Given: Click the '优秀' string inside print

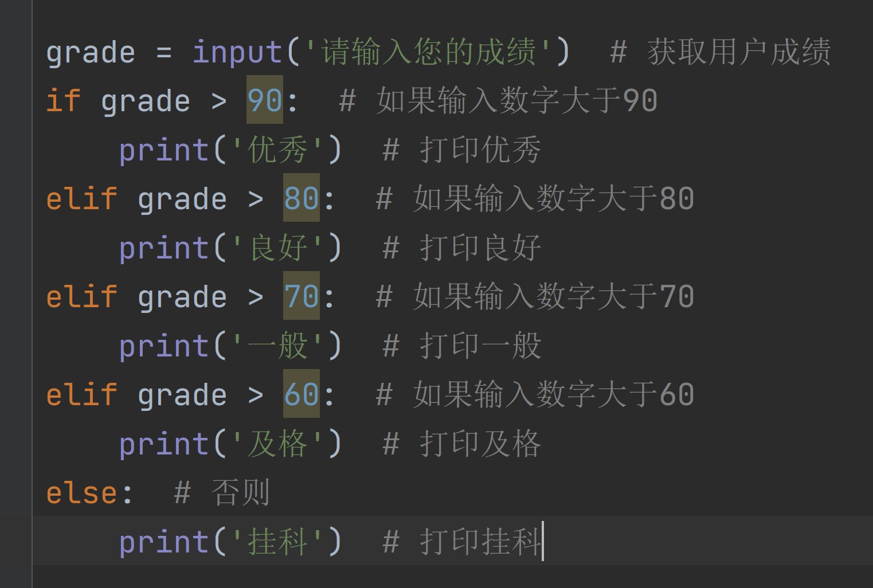Looking at the screenshot, I should click(277, 150).
